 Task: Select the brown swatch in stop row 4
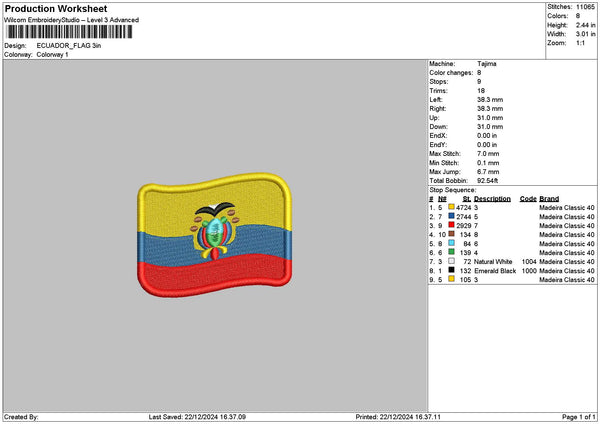click(x=451, y=234)
